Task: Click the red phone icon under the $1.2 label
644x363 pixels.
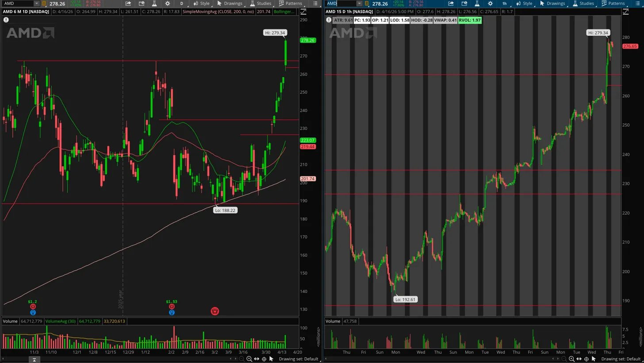Action: point(33,307)
